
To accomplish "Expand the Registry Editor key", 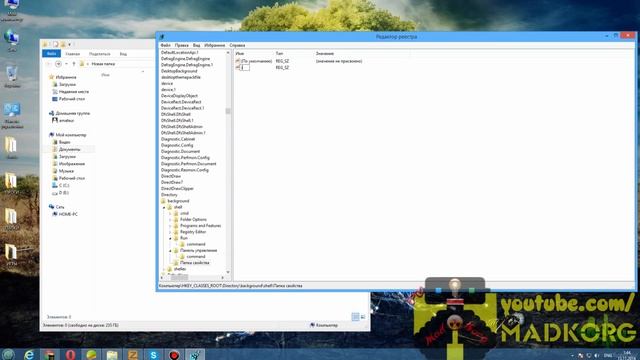I will tap(171, 232).
